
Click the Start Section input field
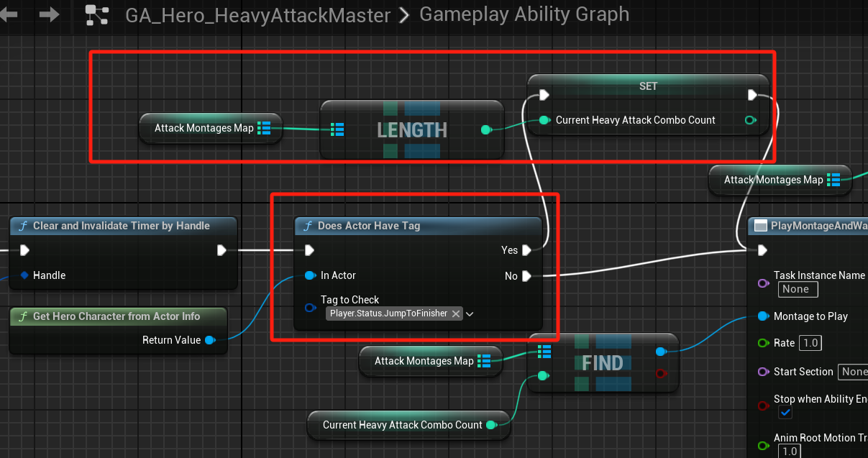click(854, 372)
